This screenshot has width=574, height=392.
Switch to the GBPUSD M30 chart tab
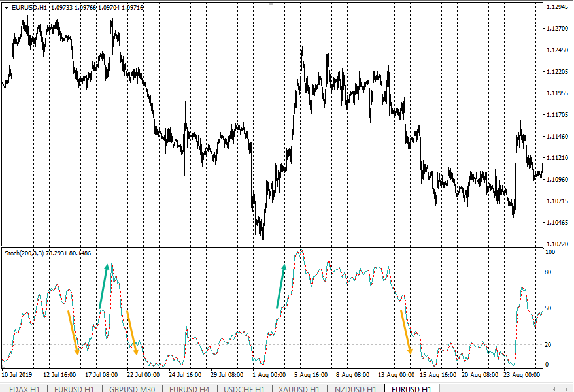click(131, 389)
